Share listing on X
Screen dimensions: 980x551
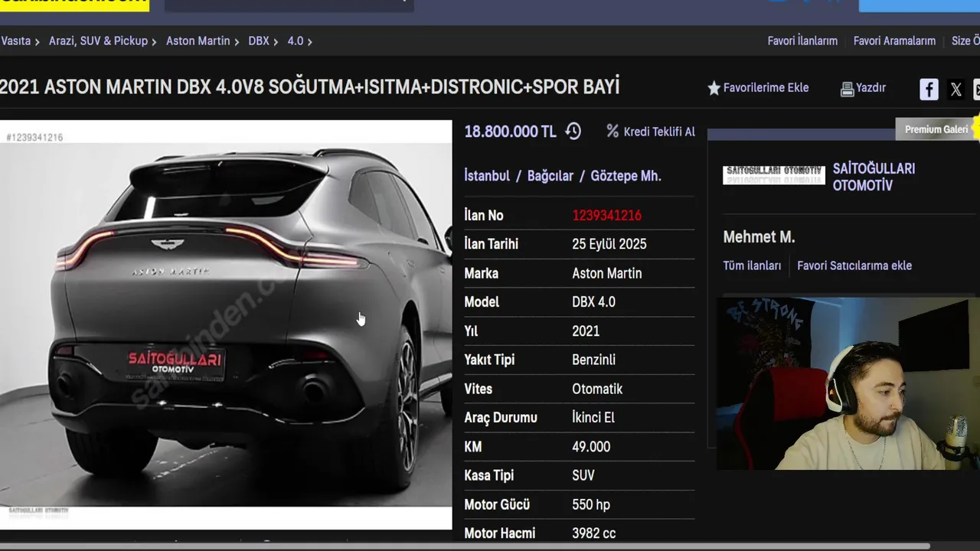coord(955,90)
